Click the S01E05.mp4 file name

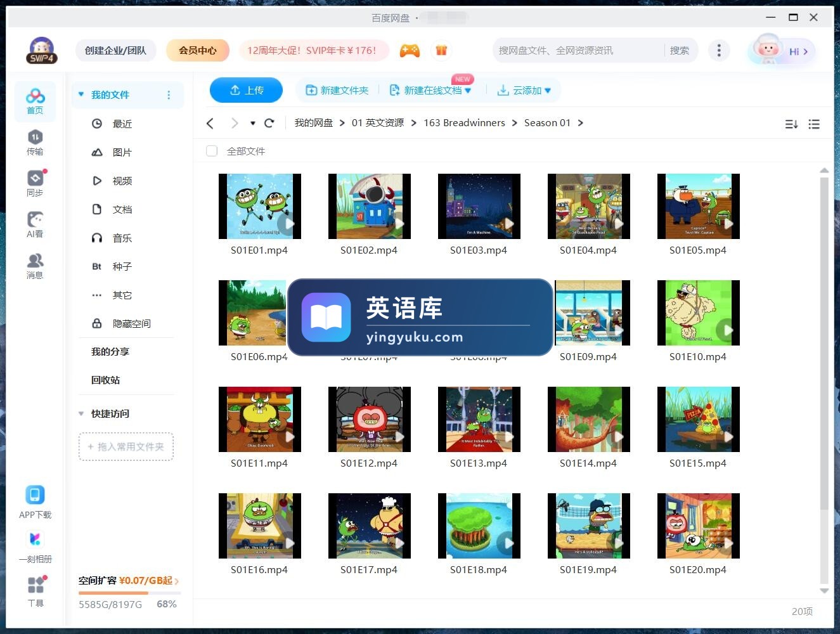point(698,250)
